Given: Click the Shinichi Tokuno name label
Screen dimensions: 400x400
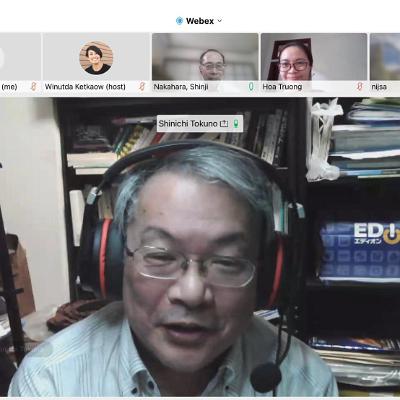Looking at the screenshot, I should click(x=188, y=124).
